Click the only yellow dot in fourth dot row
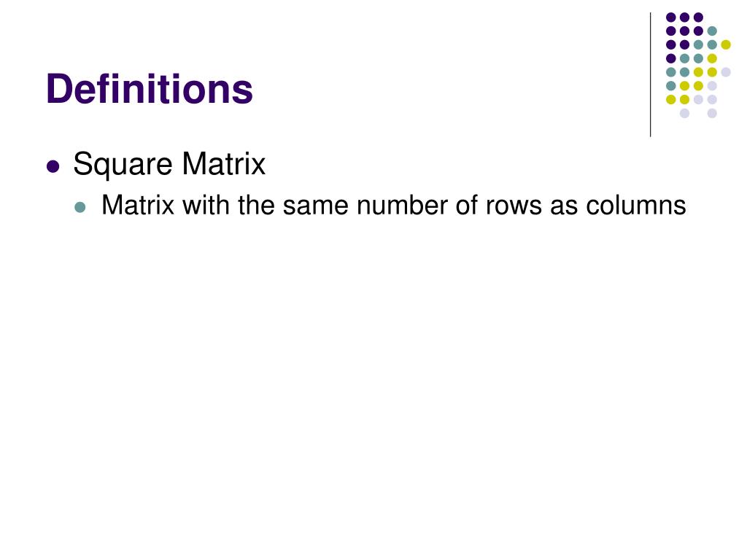Viewport: 747px width, 560px height. 712,58
